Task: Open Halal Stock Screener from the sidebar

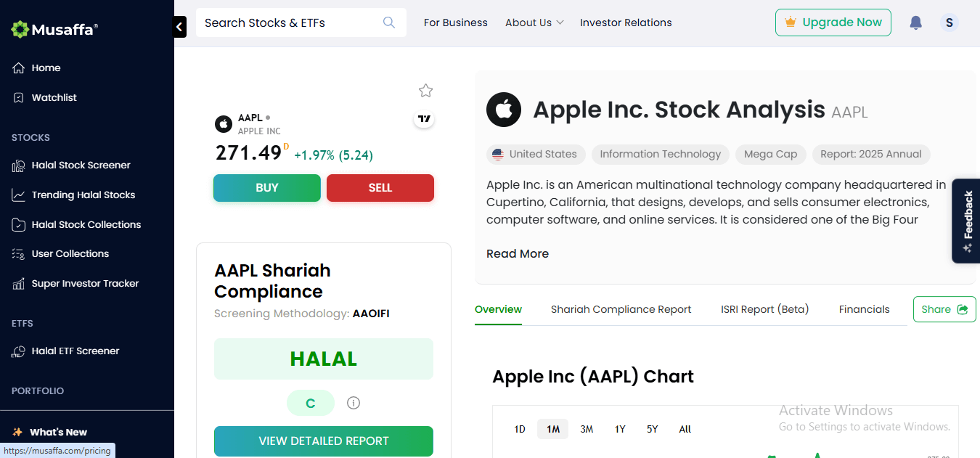Action: (x=81, y=165)
